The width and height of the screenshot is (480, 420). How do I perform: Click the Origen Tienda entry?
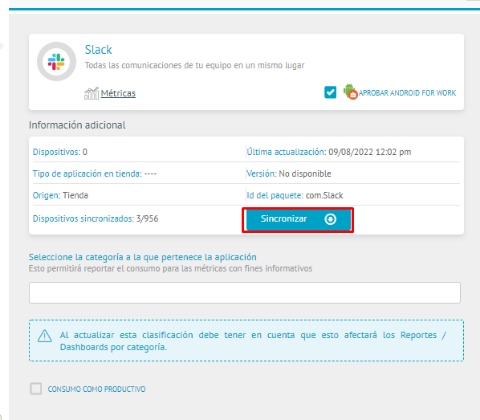tap(60, 195)
